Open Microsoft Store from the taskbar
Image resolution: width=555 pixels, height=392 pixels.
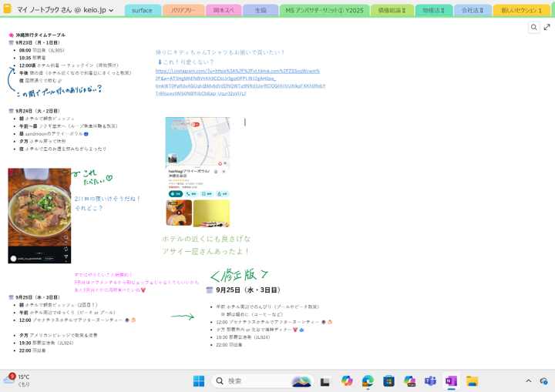tap(388, 381)
